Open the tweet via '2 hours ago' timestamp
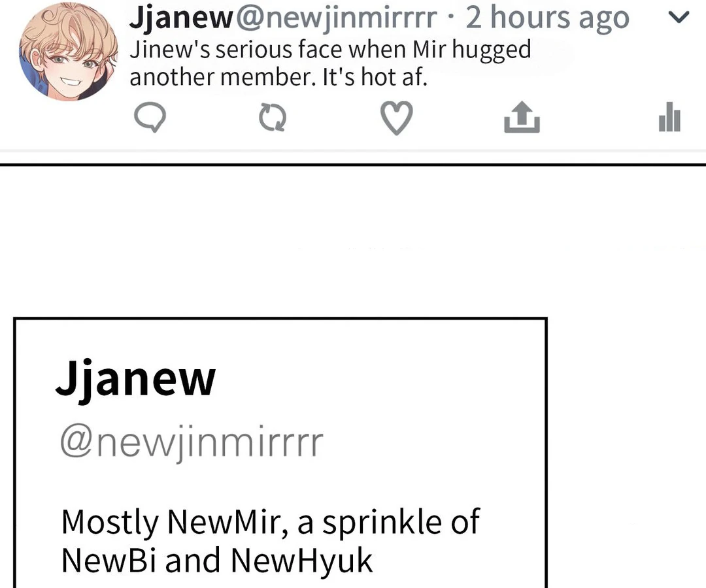 547,18
